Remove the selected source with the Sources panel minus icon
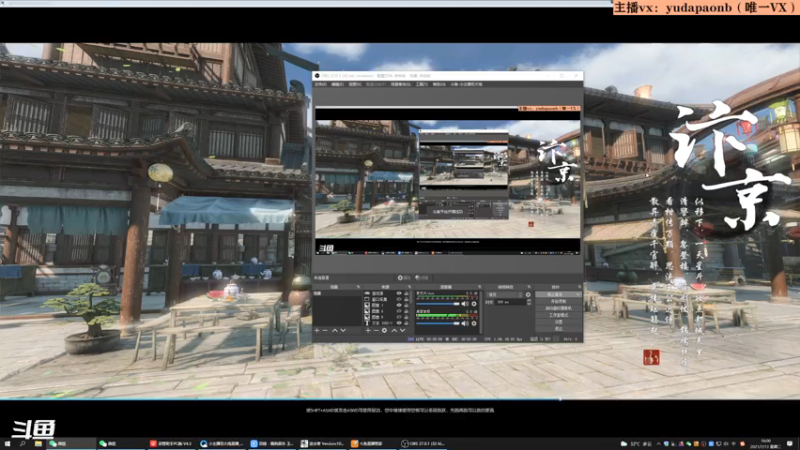800x450 pixels. pyautogui.click(x=376, y=331)
